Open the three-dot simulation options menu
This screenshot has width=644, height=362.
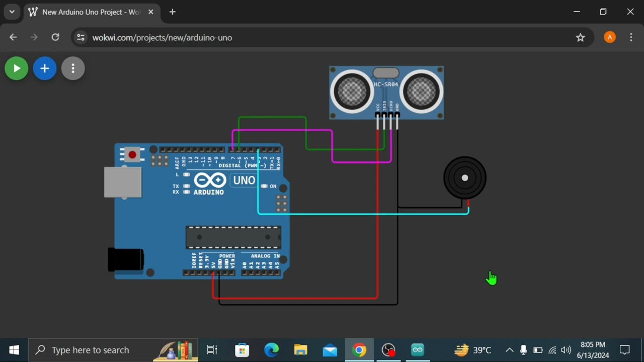pyautogui.click(x=73, y=68)
